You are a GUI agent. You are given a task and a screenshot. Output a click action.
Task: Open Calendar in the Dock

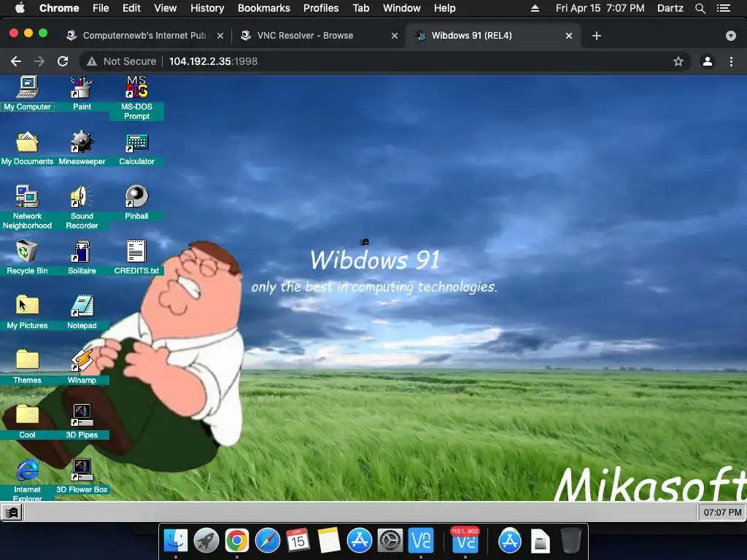[x=298, y=541]
